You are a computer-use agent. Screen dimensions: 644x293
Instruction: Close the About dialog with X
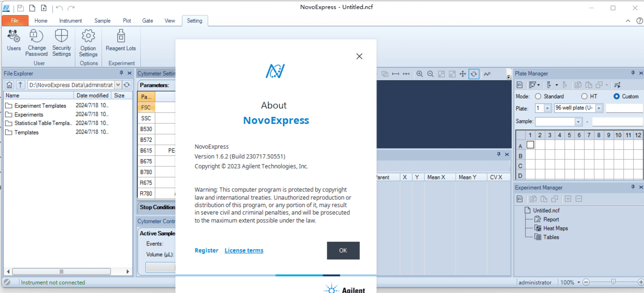359,56
